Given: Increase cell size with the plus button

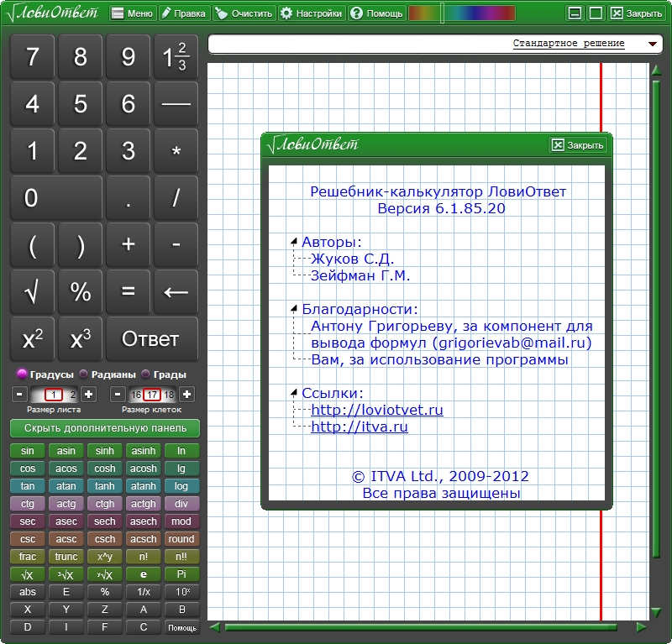Looking at the screenshot, I should 186,394.
